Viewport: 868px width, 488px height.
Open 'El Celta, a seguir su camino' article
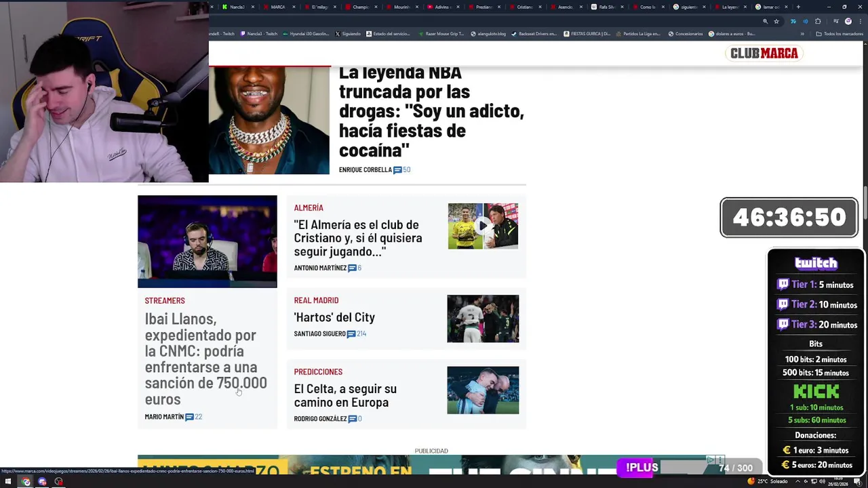(345, 395)
